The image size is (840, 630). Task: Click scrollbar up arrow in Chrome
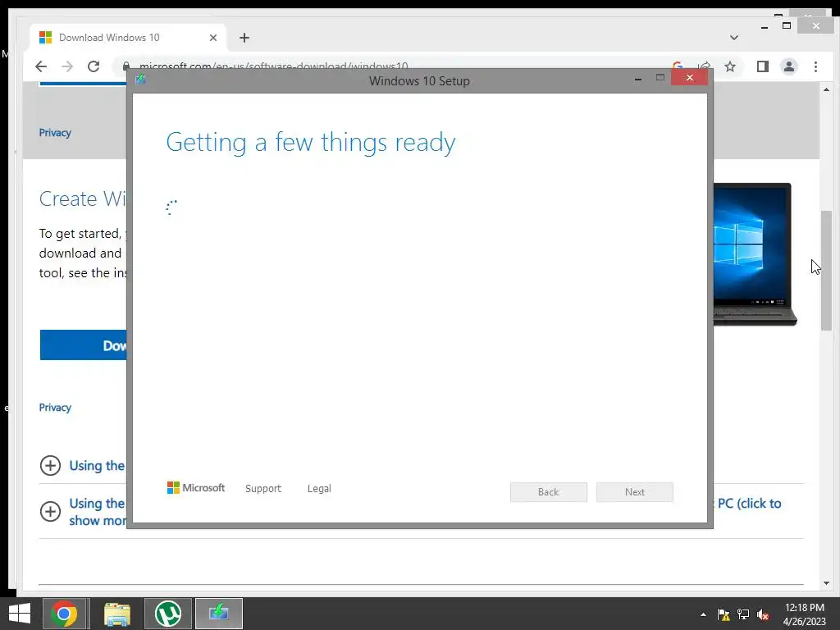826,90
